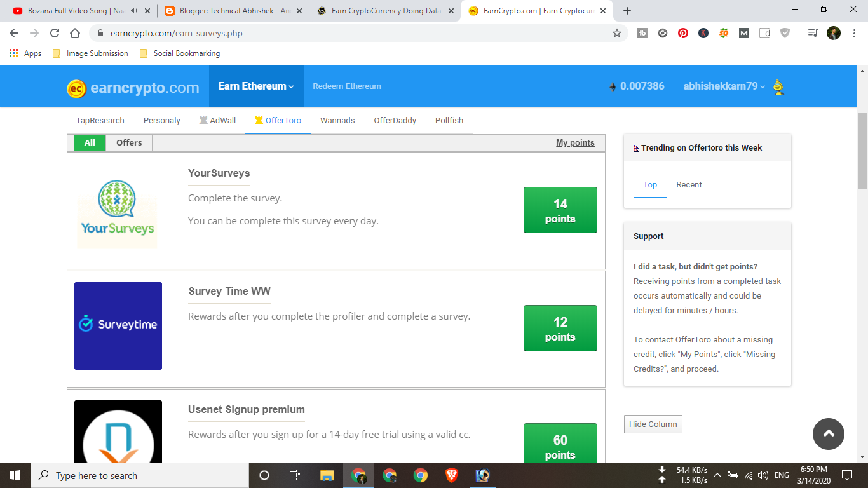Click Redeem Ethereum link
This screenshot has width=868, height=488.
point(347,86)
